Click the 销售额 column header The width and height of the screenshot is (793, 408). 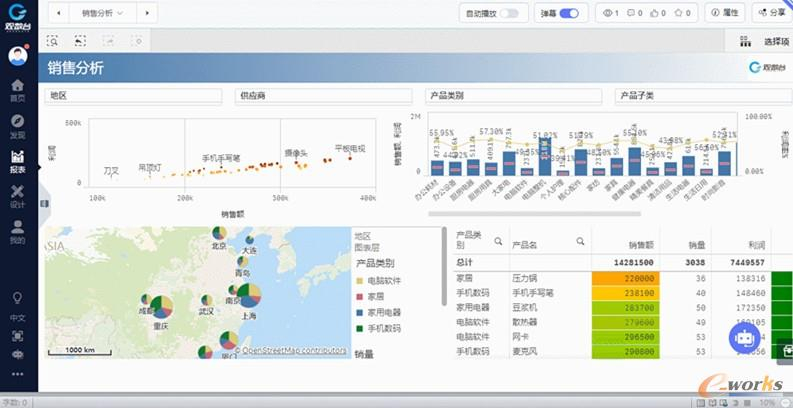tap(641, 243)
